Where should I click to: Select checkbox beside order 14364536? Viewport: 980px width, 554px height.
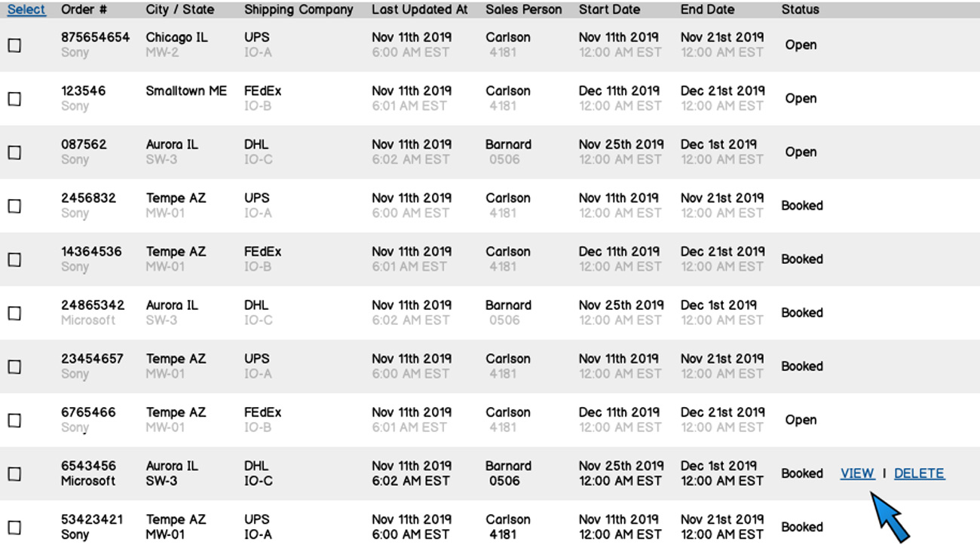[14, 259]
